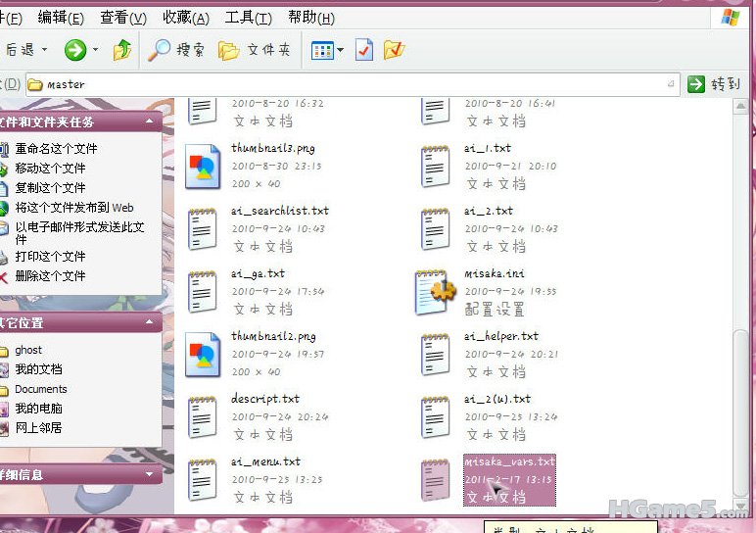Select the thumbnail3.png image file icon
The width and height of the screenshot is (756, 533).
203,167
